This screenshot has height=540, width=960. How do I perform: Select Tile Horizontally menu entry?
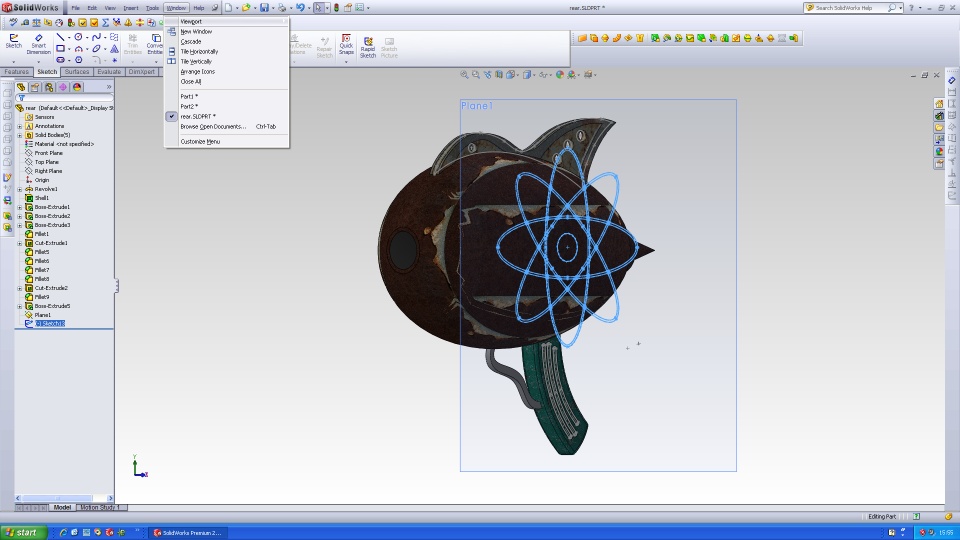click(227, 51)
